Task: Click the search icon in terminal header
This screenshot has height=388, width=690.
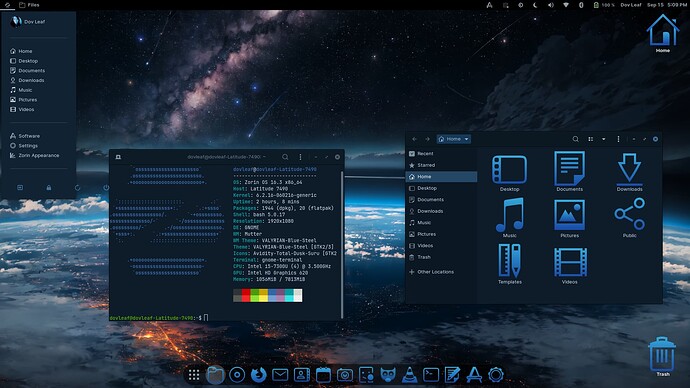Action: click(285, 157)
